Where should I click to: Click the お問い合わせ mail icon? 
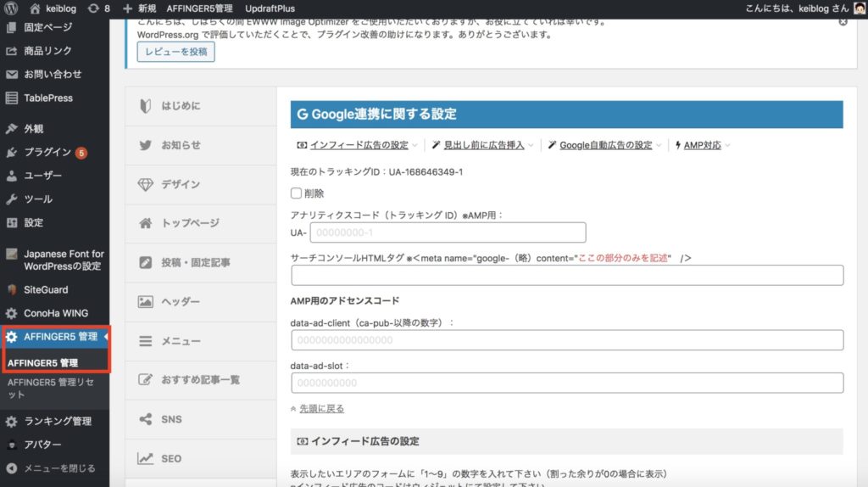[x=12, y=75]
